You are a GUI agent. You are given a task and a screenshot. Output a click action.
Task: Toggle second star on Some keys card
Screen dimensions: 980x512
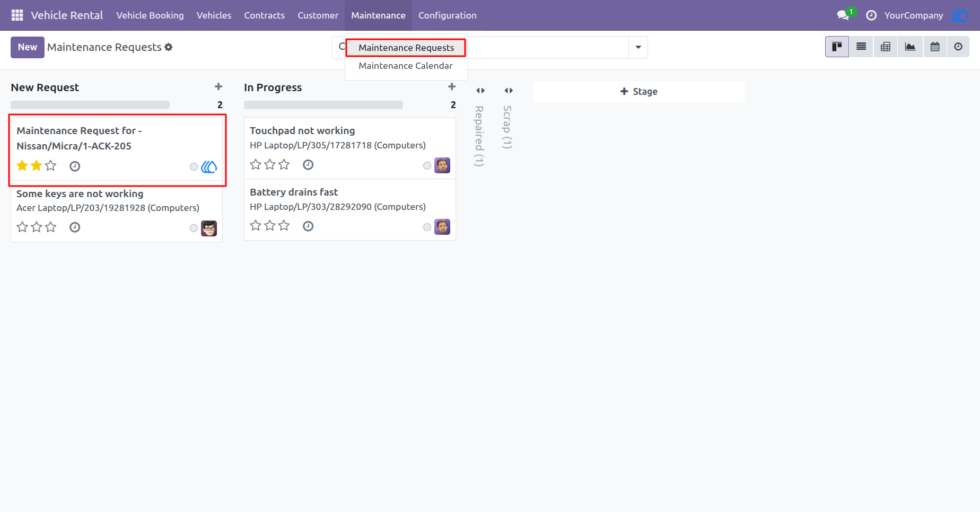click(x=36, y=227)
